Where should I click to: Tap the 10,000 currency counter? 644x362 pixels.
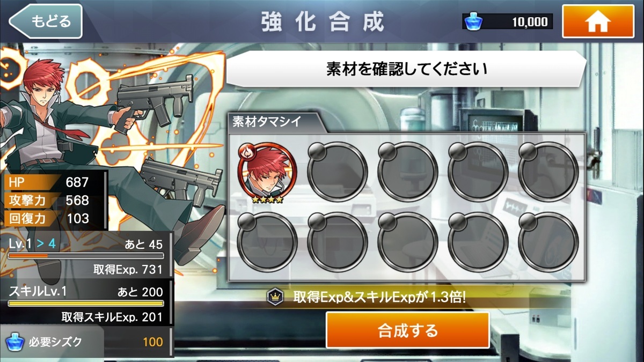(x=530, y=21)
